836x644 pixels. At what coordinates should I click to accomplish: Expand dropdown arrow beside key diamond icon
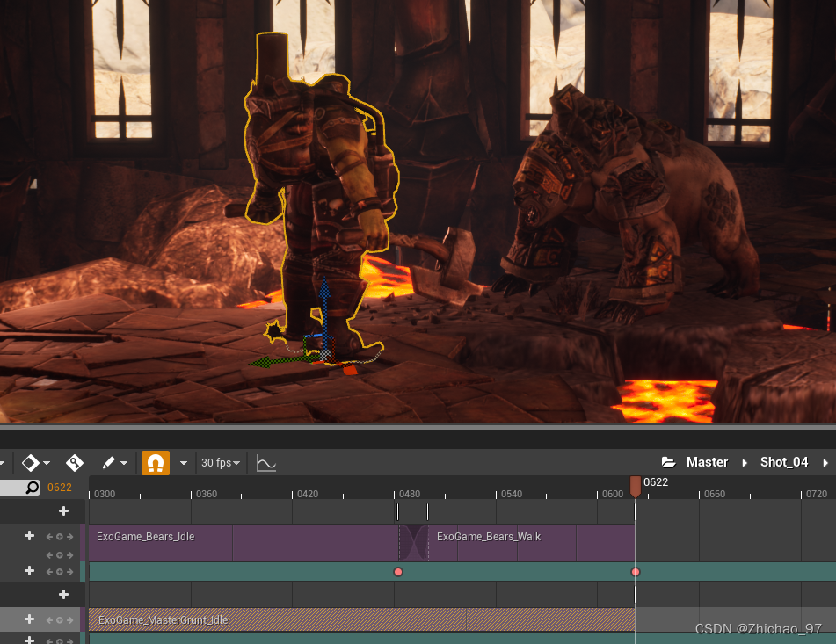[x=47, y=463]
